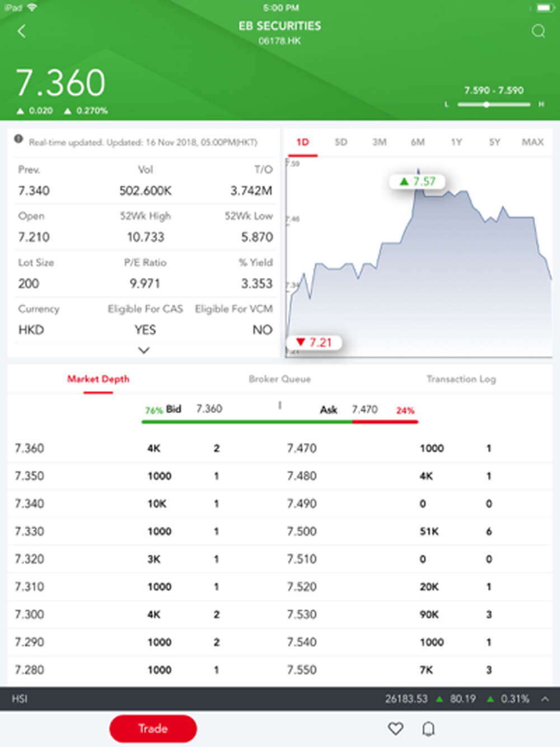Viewport: 560px width, 747px height.
Task: Tap the 52Wk Low value 5.870
Action: point(257,237)
